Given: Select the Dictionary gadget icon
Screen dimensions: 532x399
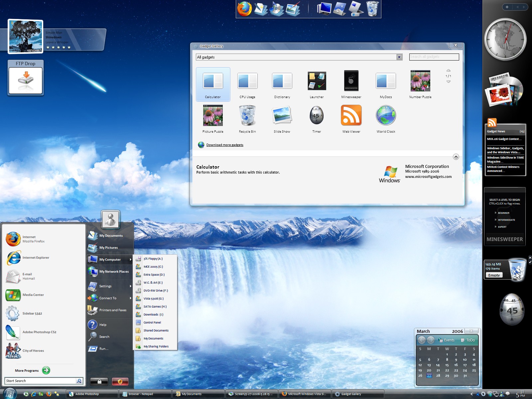Looking at the screenshot, I should (282, 81).
